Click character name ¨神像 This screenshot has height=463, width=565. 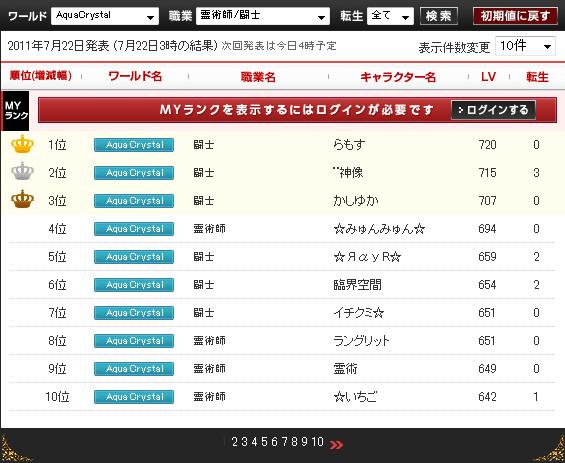348,173
